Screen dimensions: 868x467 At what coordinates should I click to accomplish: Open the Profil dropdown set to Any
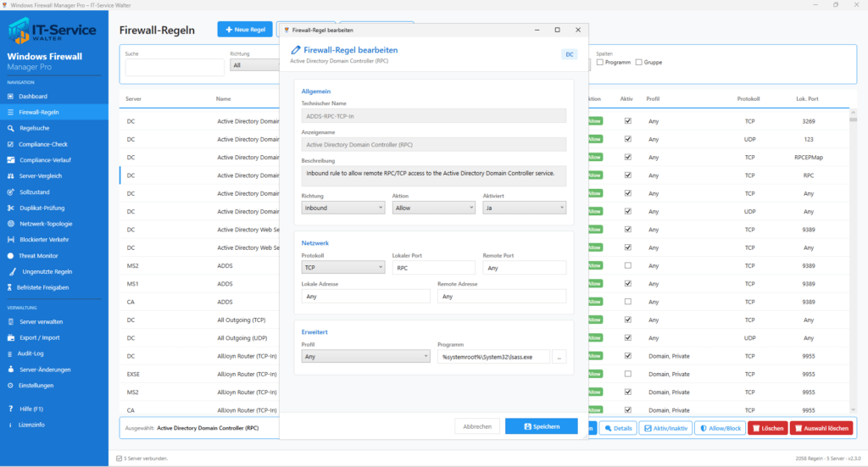[365, 357]
